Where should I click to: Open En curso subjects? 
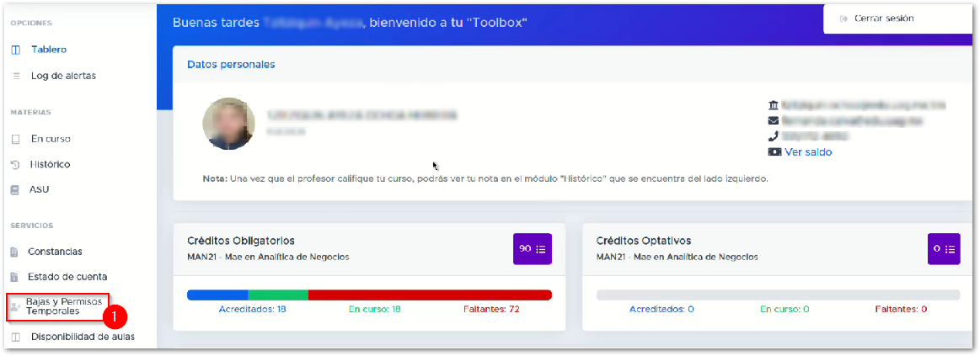[51, 139]
